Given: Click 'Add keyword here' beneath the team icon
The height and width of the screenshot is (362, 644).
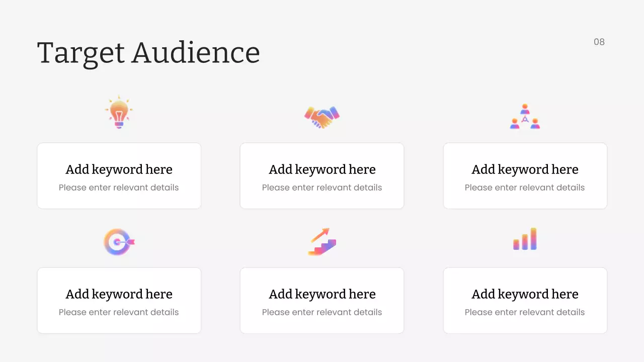Looking at the screenshot, I should click(525, 169).
